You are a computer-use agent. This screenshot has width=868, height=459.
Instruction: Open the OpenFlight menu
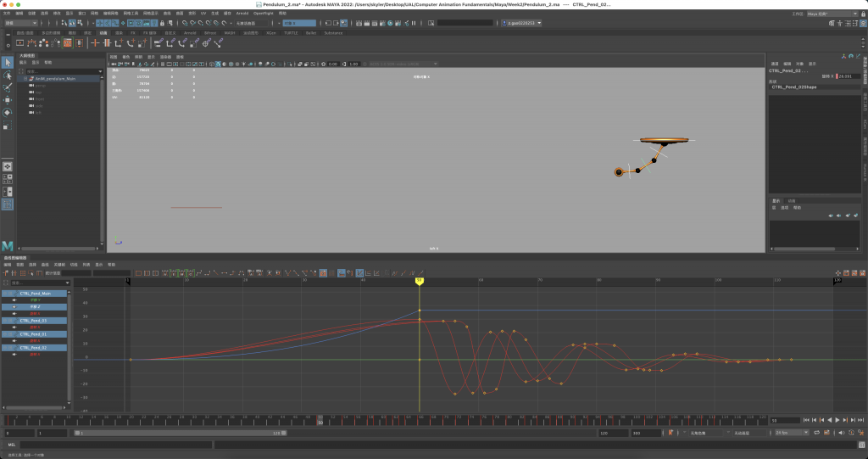pyautogui.click(x=263, y=14)
